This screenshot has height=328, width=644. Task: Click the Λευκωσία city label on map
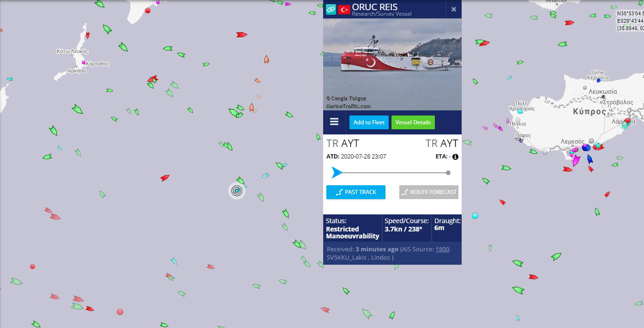(603, 91)
